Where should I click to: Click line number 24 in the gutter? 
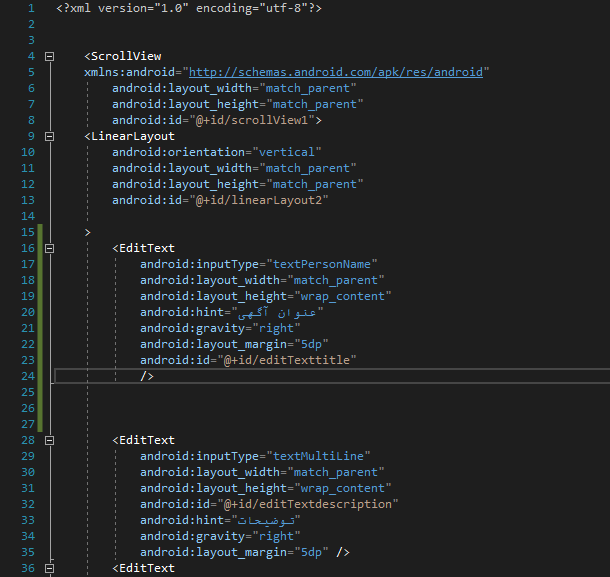click(x=27, y=376)
